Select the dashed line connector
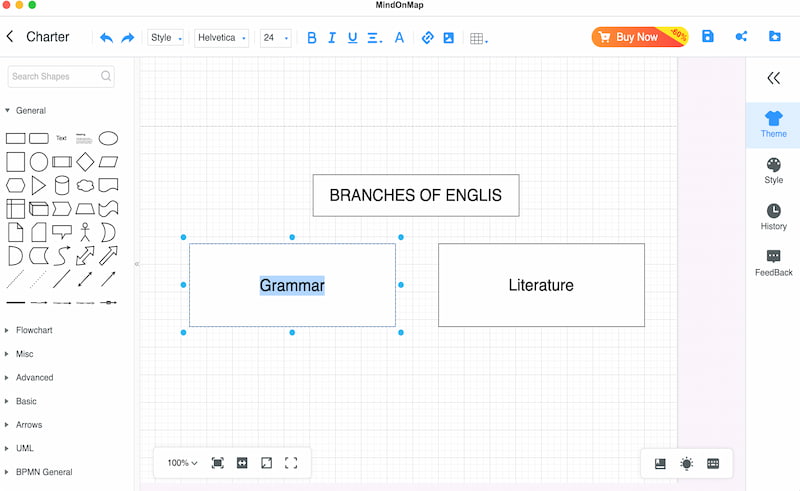The image size is (800, 491). 15,279
